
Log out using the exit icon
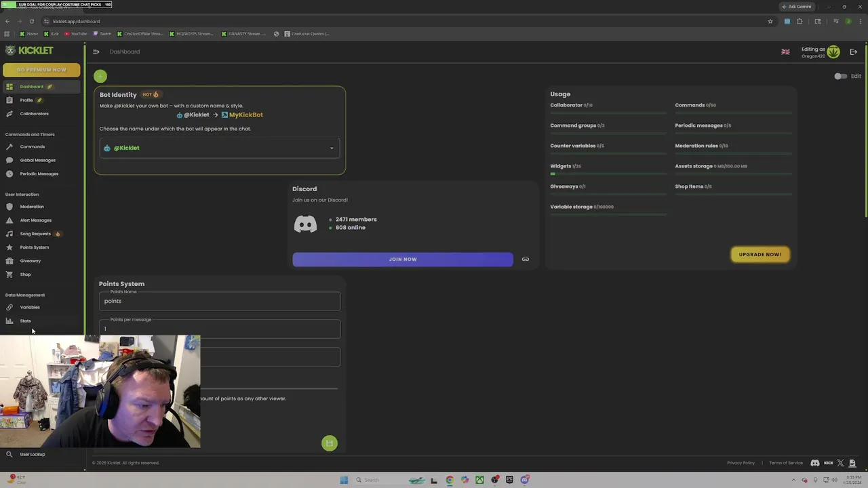point(854,52)
